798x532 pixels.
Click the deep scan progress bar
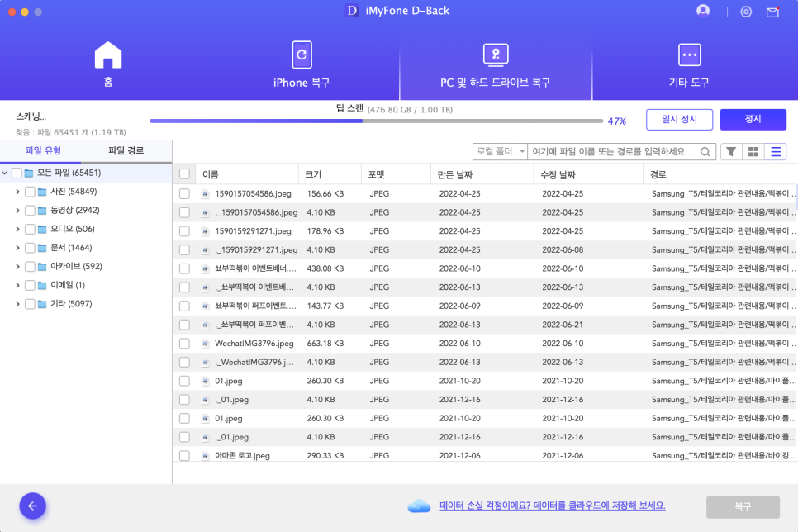[x=376, y=121]
